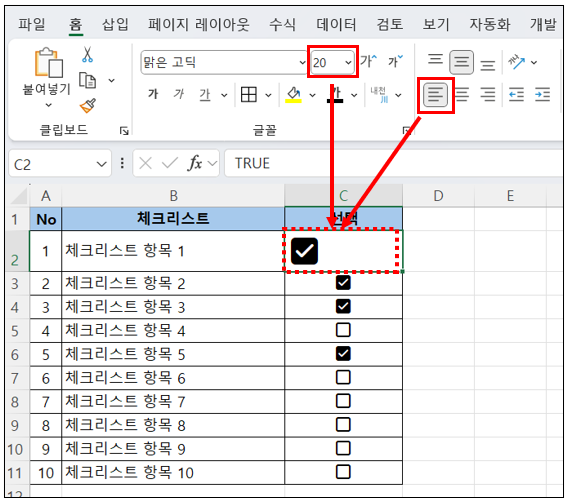Open the 검토 tab
Image resolution: width=567 pixels, height=498 pixels.
[389, 25]
